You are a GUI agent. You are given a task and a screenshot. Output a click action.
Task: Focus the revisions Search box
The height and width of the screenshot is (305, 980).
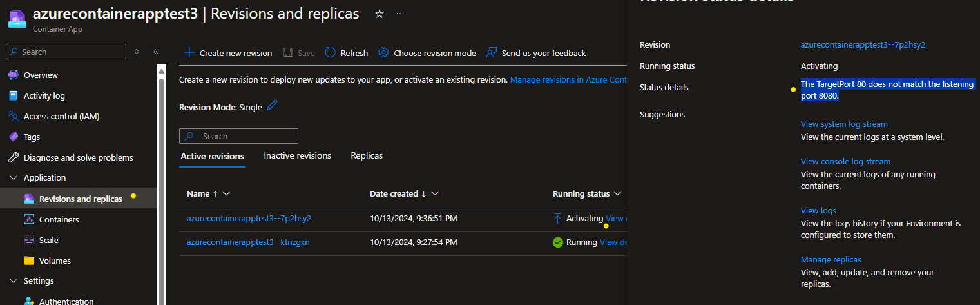click(238, 136)
